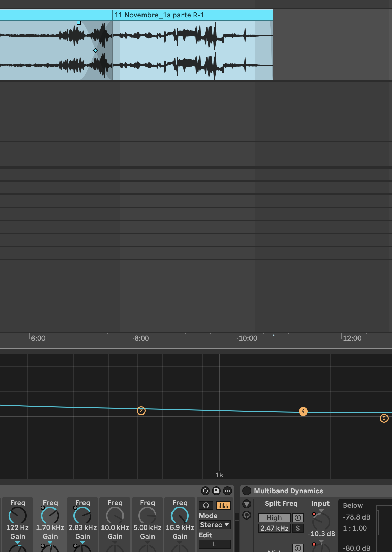Toggle the orange spectrum analyzer icon

(x=223, y=505)
